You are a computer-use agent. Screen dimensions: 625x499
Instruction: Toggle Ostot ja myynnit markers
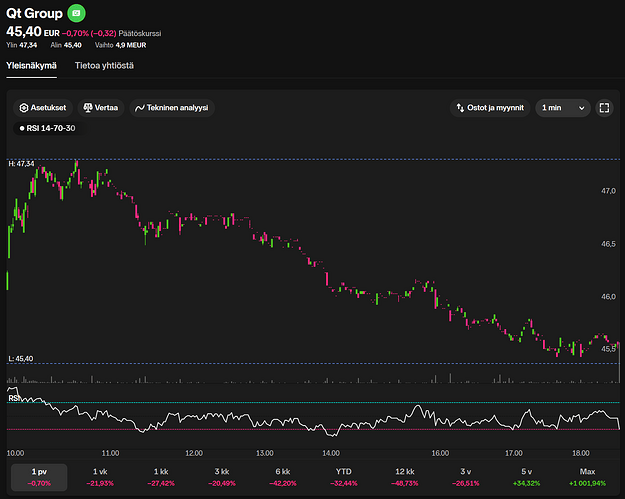[489, 107]
